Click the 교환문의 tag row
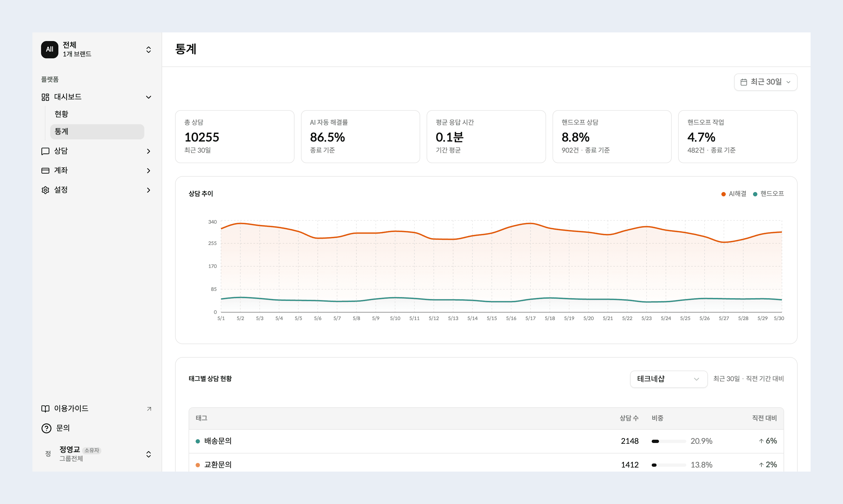The image size is (843, 504). pos(486,464)
